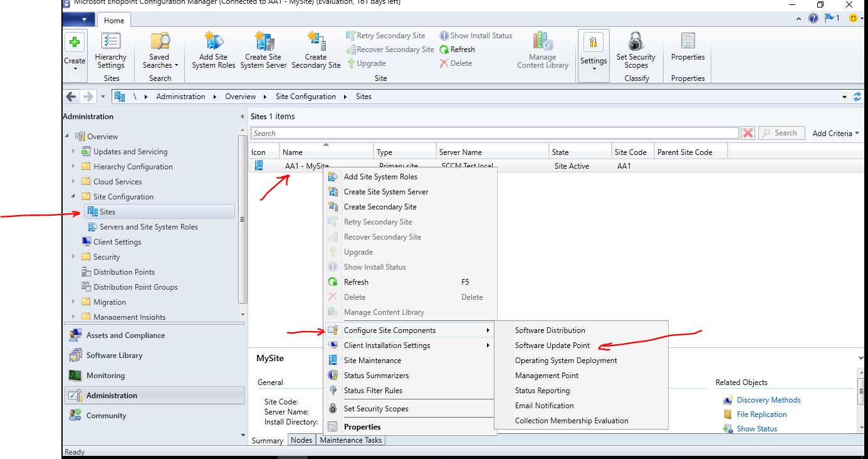Expand the Security node in the tree
868x459 pixels.
[73, 256]
